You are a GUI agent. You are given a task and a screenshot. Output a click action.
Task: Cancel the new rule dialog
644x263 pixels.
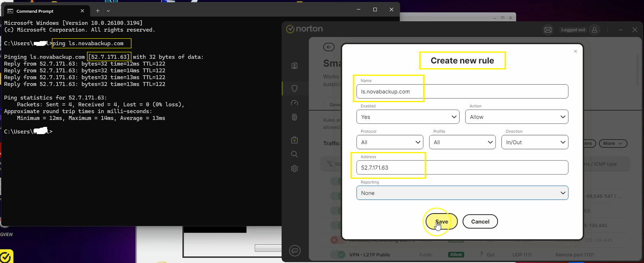(x=480, y=221)
